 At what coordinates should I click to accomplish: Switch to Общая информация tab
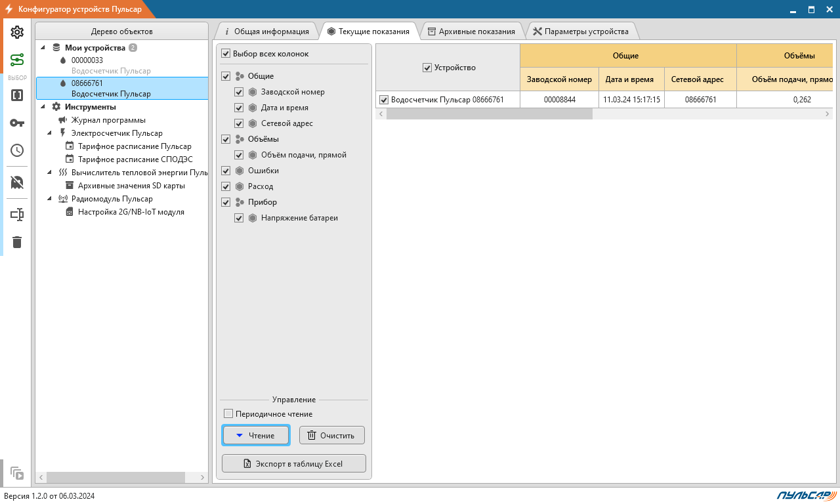pos(266,31)
